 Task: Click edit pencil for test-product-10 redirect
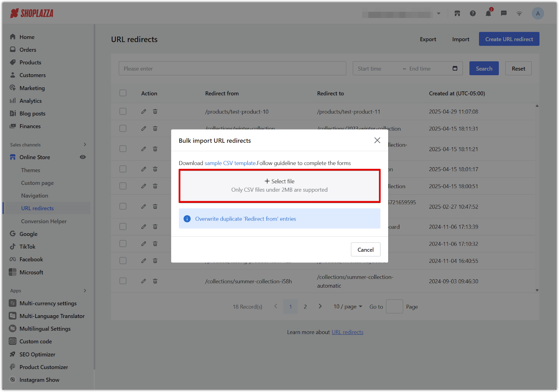coord(144,112)
